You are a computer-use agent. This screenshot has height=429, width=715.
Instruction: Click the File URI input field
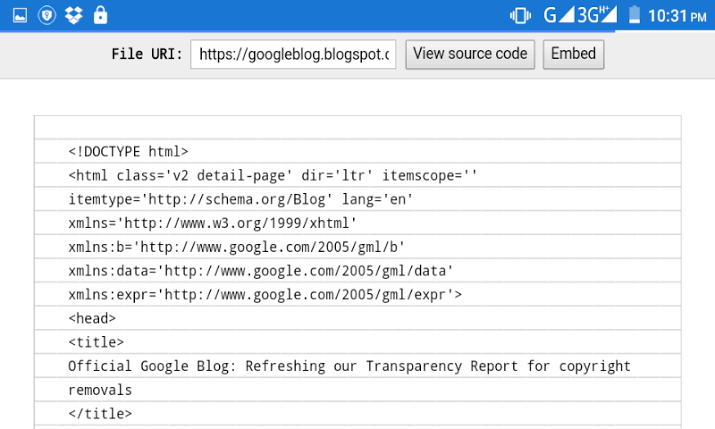coord(293,54)
